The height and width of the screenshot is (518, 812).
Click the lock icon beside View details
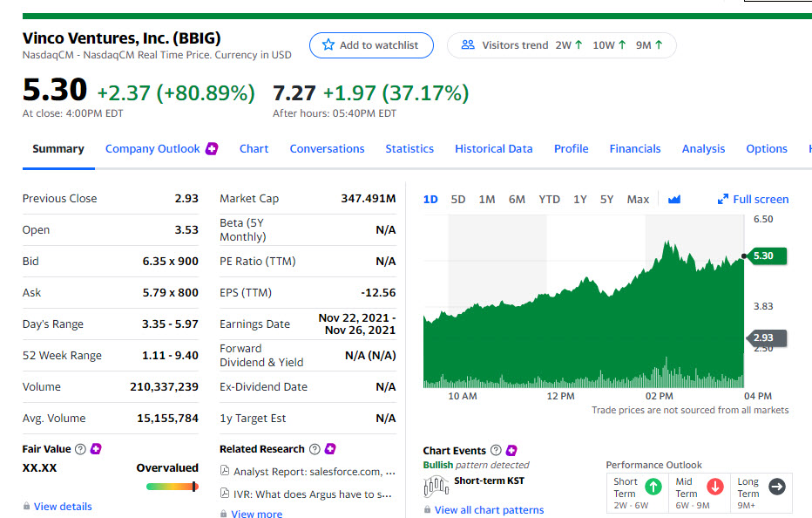click(x=26, y=506)
